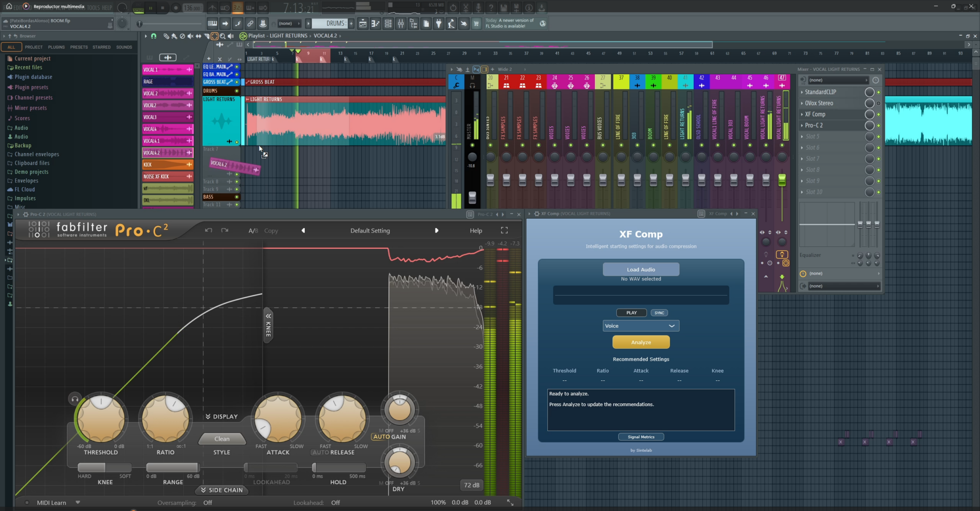Open the Pro-C 2 slot options arrow in mixer
980x511 pixels.
(x=802, y=125)
